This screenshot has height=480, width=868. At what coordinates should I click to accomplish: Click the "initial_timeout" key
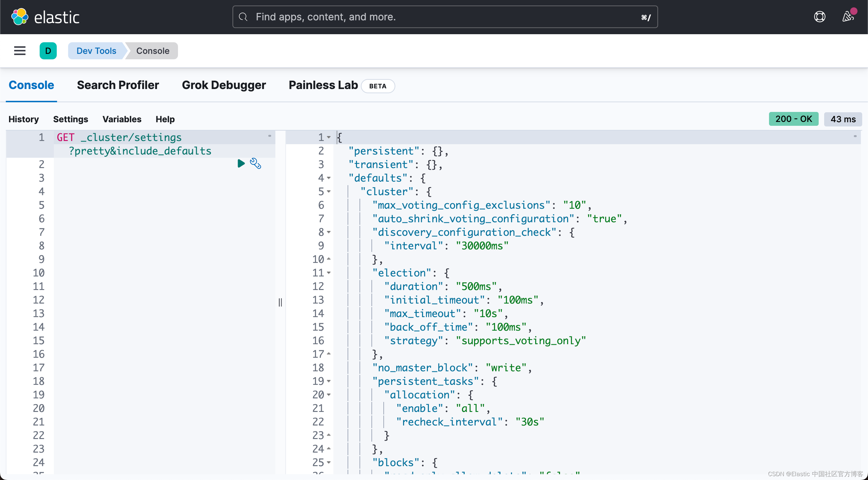[435, 300]
